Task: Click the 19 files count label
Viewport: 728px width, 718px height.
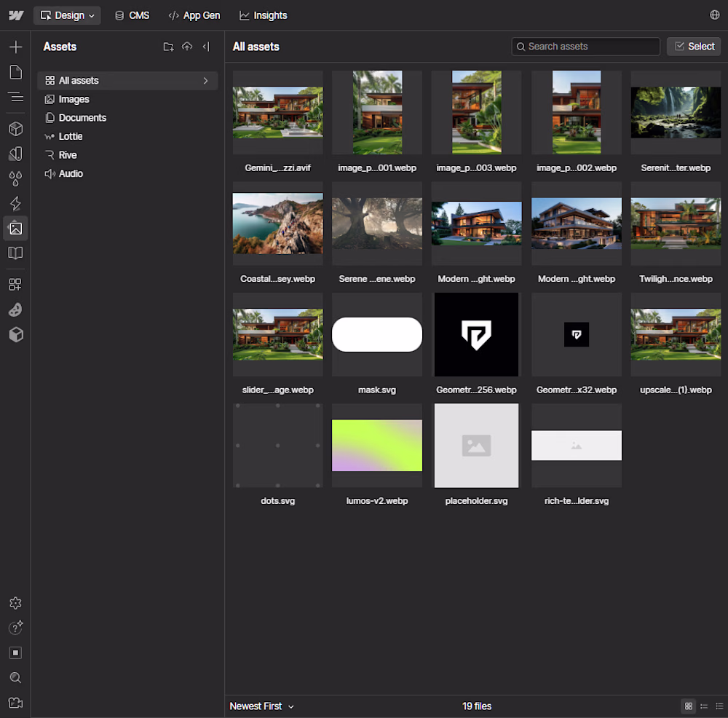Action: click(x=476, y=706)
